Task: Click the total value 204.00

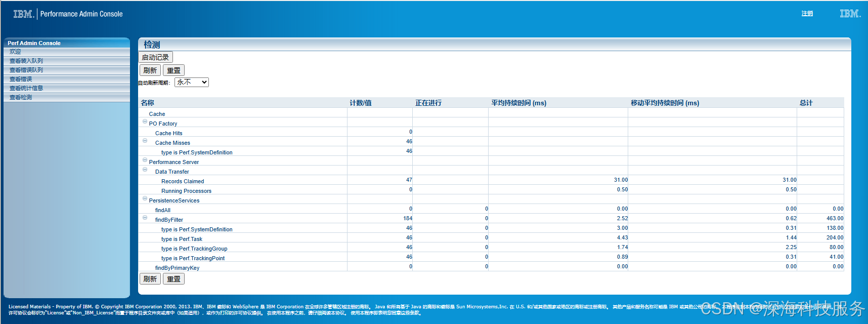Action: (x=835, y=237)
